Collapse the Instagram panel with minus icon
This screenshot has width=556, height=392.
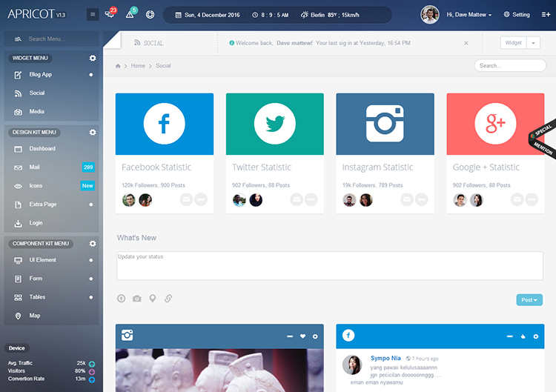[290, 336]
